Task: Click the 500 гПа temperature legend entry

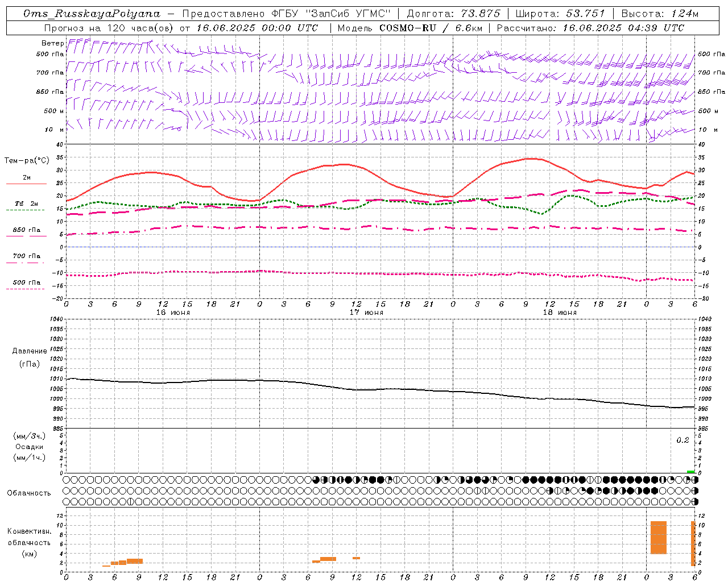Action: coord(27,282)
